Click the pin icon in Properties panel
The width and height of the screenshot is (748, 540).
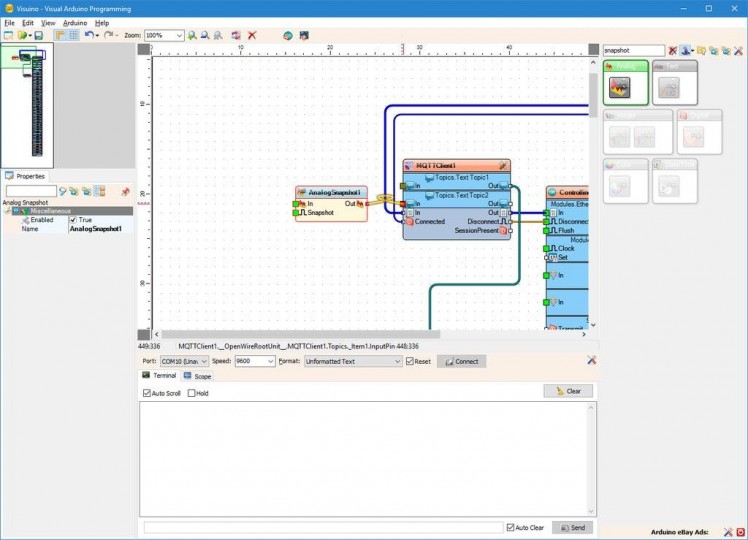125,190
